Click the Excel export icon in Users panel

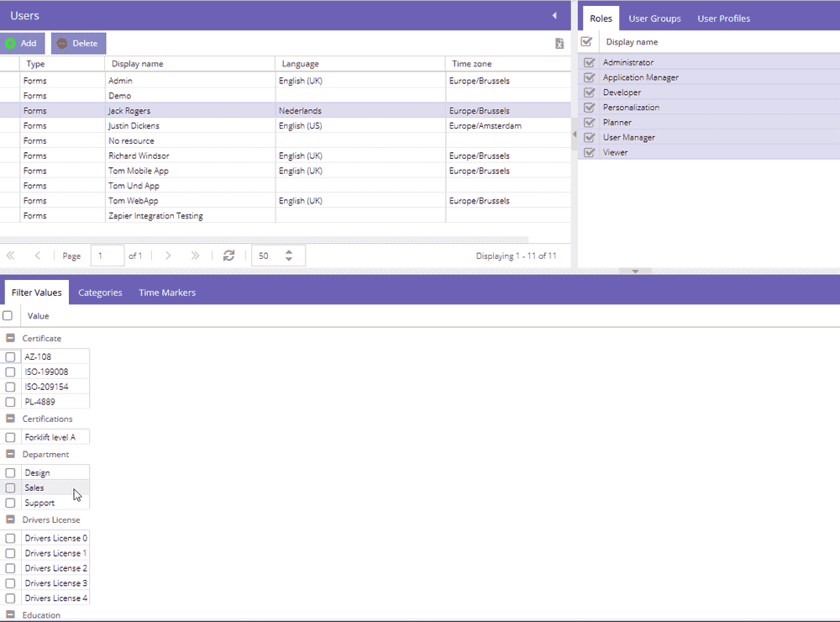[559, 44]
